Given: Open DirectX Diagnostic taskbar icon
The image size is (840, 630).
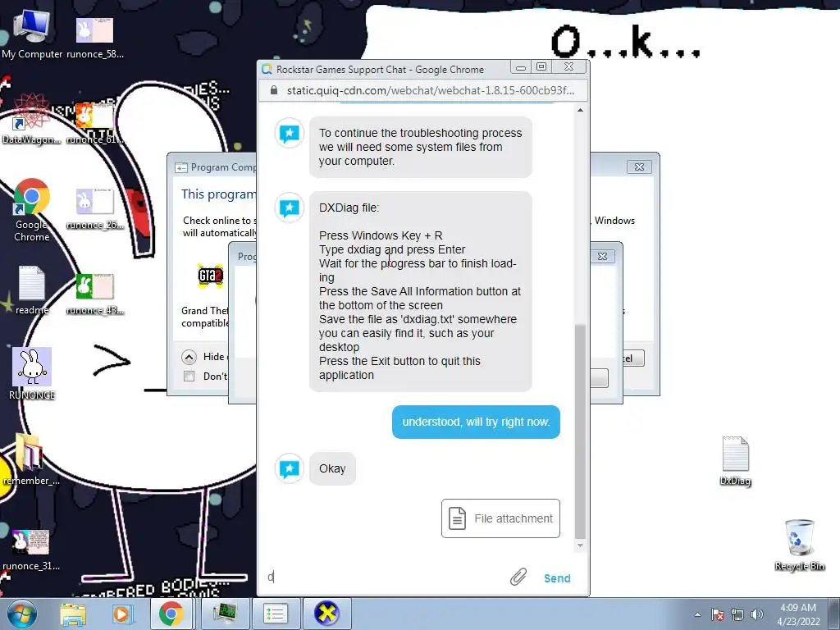Looking at the screenshot, I should pyautogui.click(x=327, y=614).
